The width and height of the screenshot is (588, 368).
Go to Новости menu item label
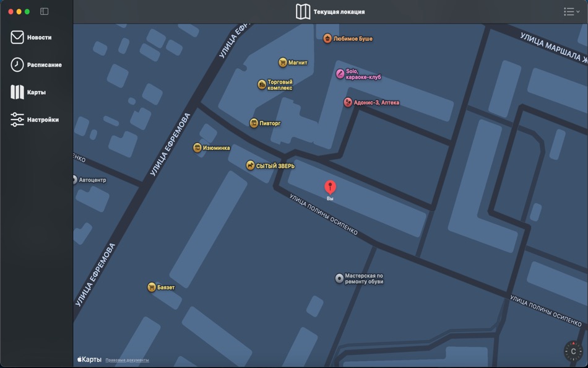[40, 37]
